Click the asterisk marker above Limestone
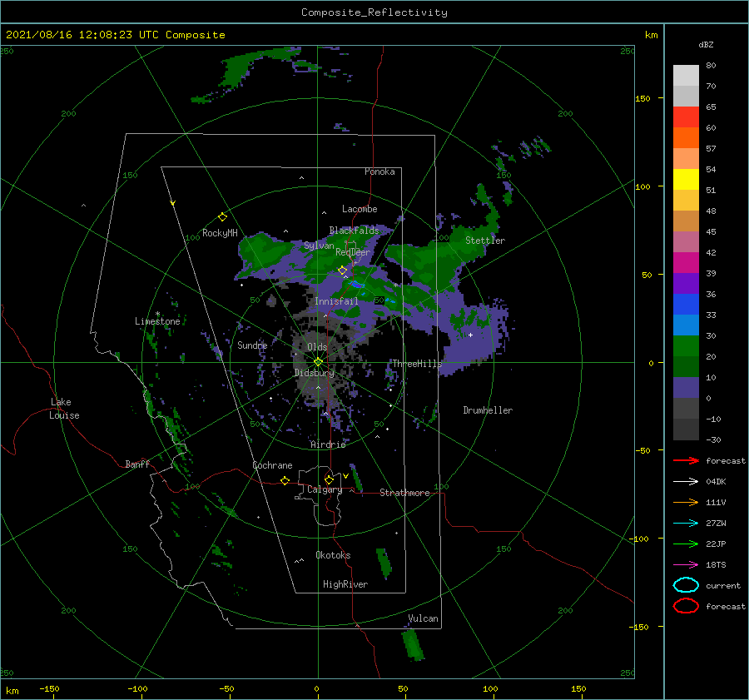749x700 pixels. 157,314
